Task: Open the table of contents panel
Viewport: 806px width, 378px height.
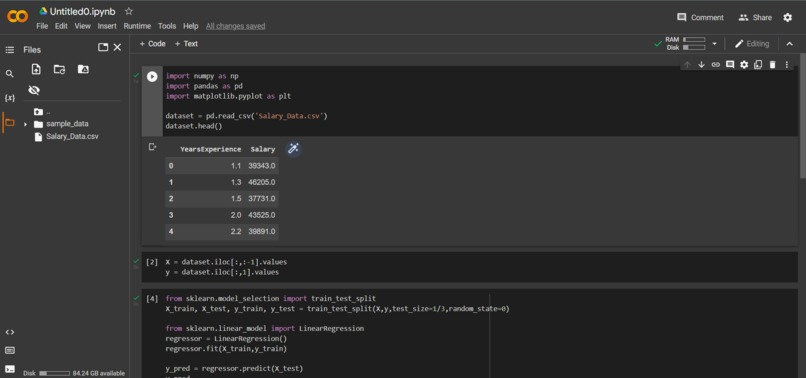Action: pos(9,50)
